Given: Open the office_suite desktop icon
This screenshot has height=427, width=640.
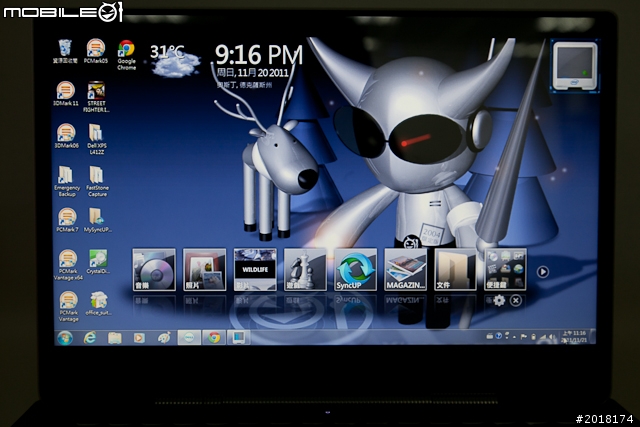Looking at the screenshot, I should (98, 304).
